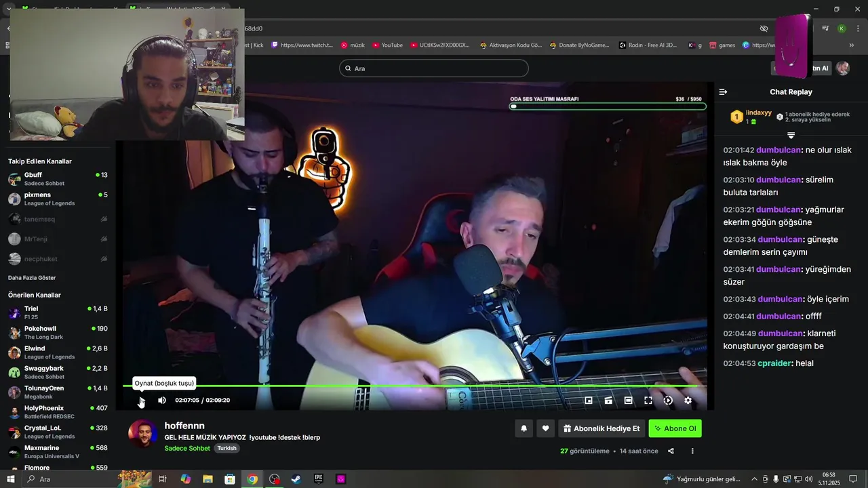Open the video player settings gear
The height and width of the screenshot is (488, 868).
pyautogui.click(x=688, y=401)
